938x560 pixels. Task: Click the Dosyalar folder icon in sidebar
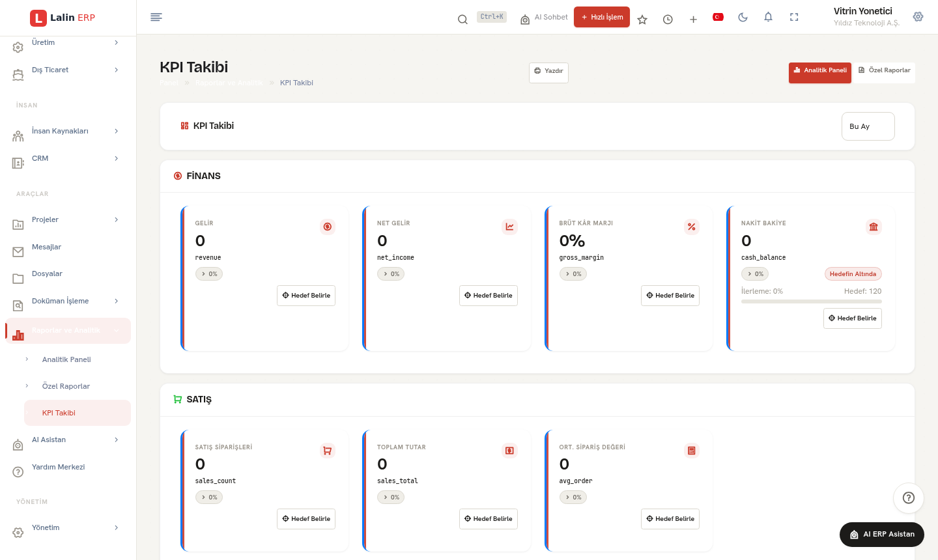click(18, 279)
